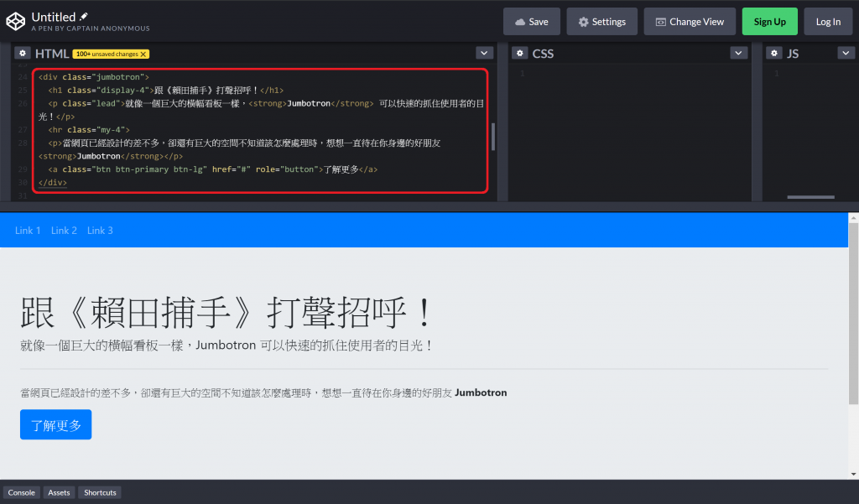Open CSS editor settings gear
Image resolution: width=859 pixels, height=504 pixels.
[520, 53]
